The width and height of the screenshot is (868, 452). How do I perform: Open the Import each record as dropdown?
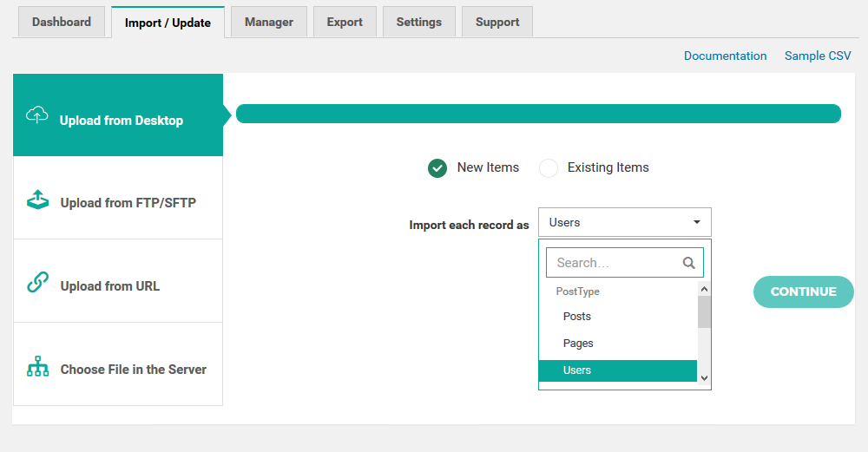[624, 222]
